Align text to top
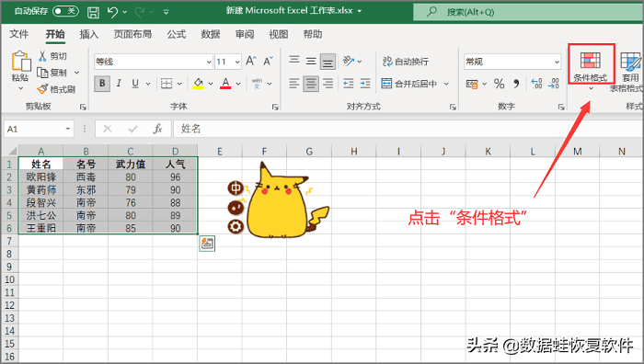 294,61
